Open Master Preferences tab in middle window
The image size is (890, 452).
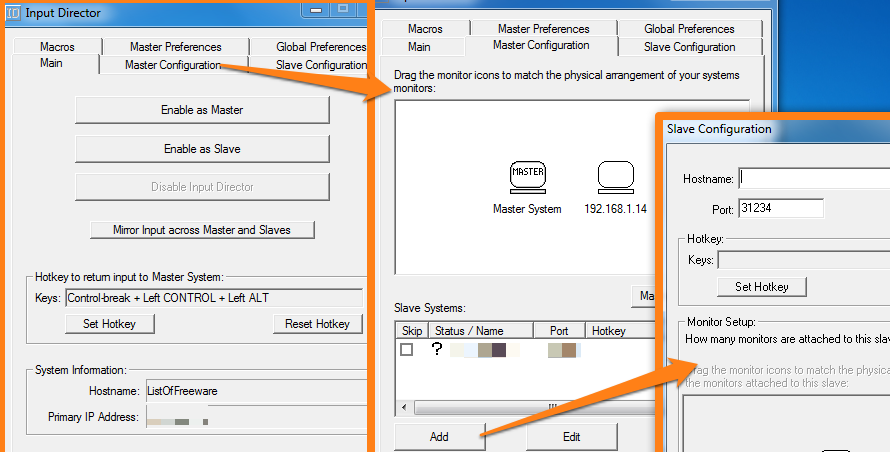[544, 28]
